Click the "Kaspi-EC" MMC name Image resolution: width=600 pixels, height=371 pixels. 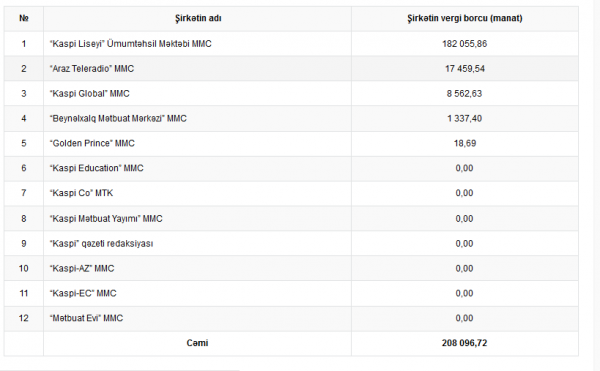click(x=83, y=293)
